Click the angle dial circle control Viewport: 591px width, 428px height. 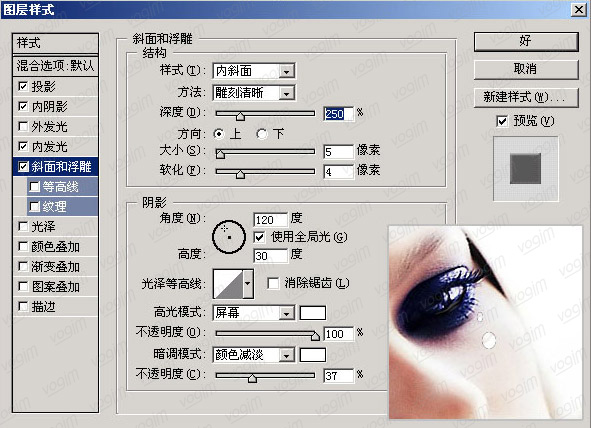(229, 237)
